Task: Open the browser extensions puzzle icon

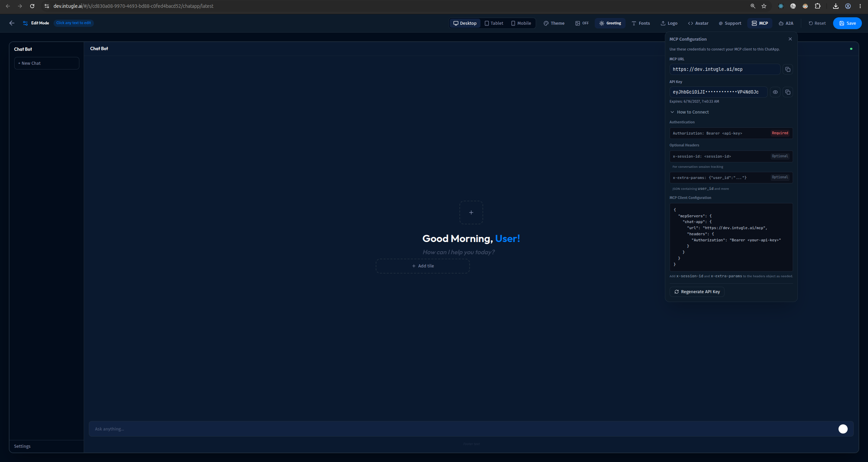Action: (818, 6)
